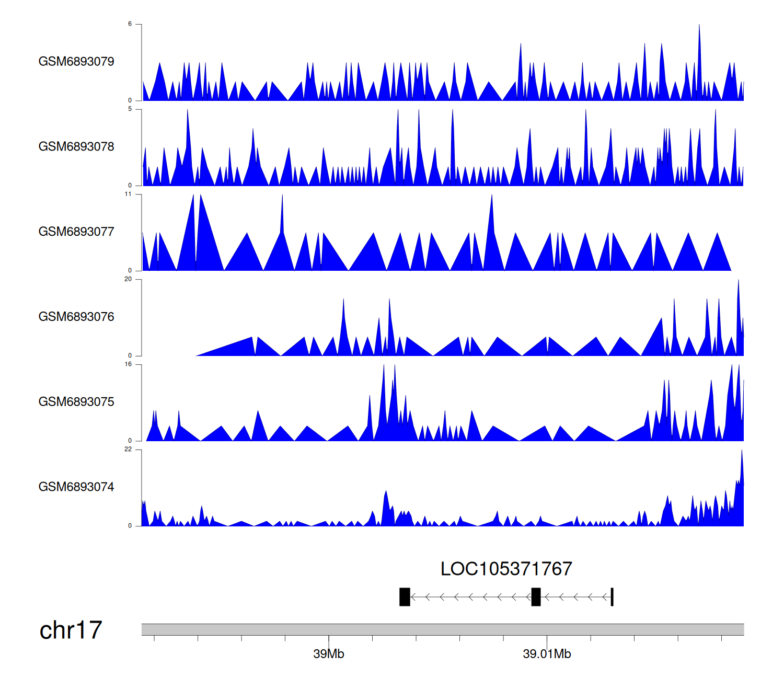Select the GSM6893074 track label

coord(76,487)
